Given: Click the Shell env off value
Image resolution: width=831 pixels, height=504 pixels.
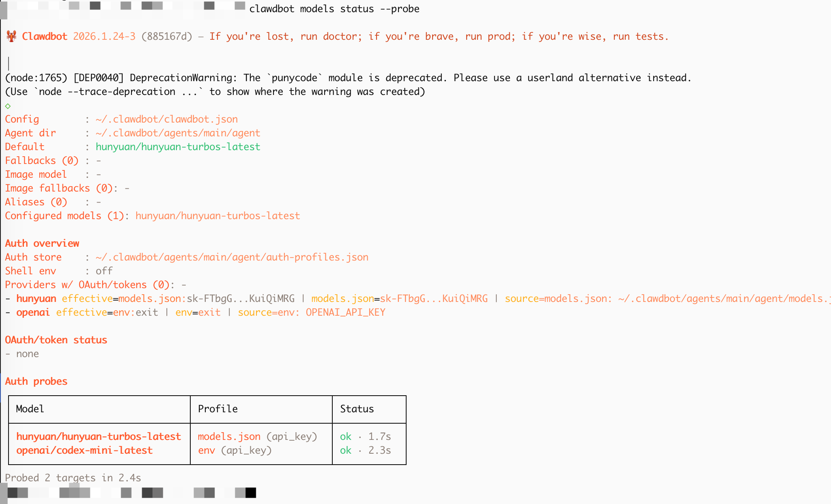Looking at the screenshot, I should [x=104, y=271].
